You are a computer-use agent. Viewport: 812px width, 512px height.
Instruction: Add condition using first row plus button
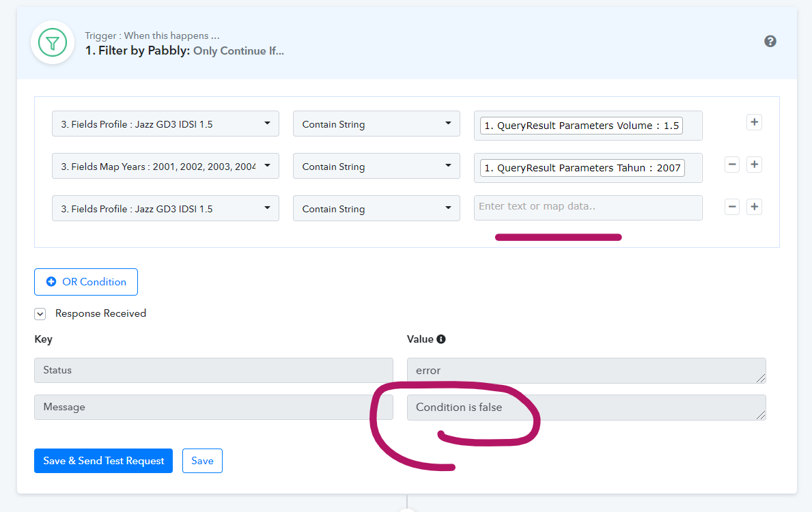point(754,122)
